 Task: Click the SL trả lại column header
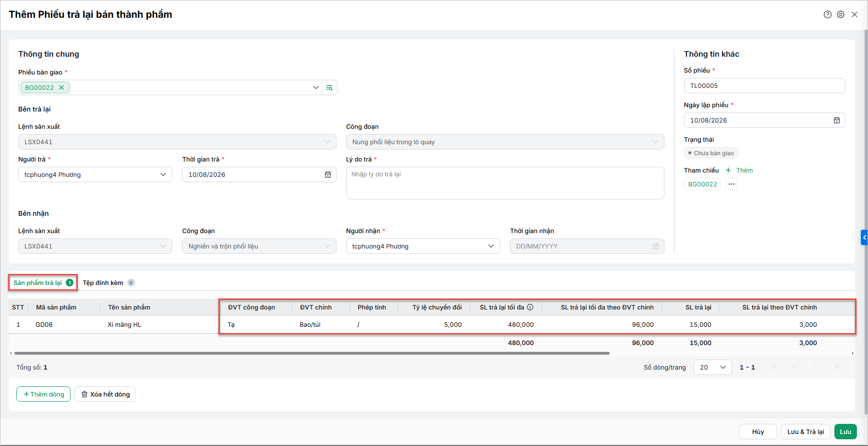(x=698, y=307)
